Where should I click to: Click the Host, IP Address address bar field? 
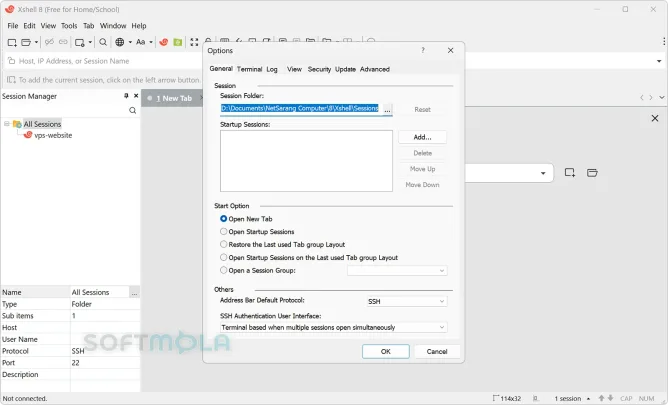330,61
